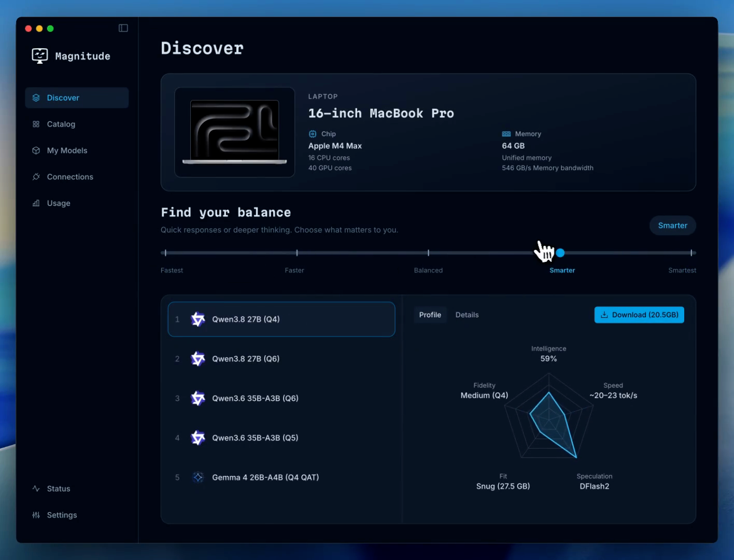
Task: Click the blue slider handle at Smarter
Action: 560,253
